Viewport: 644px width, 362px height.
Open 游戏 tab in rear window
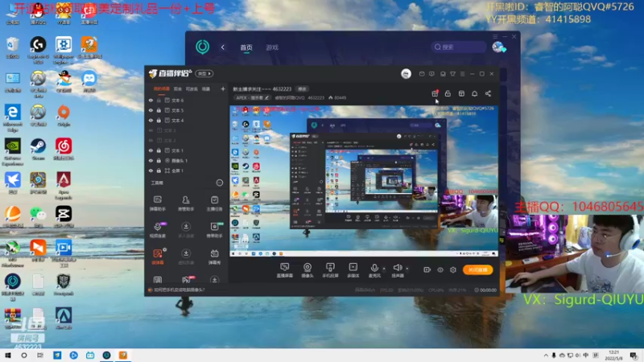click(272, 47)
